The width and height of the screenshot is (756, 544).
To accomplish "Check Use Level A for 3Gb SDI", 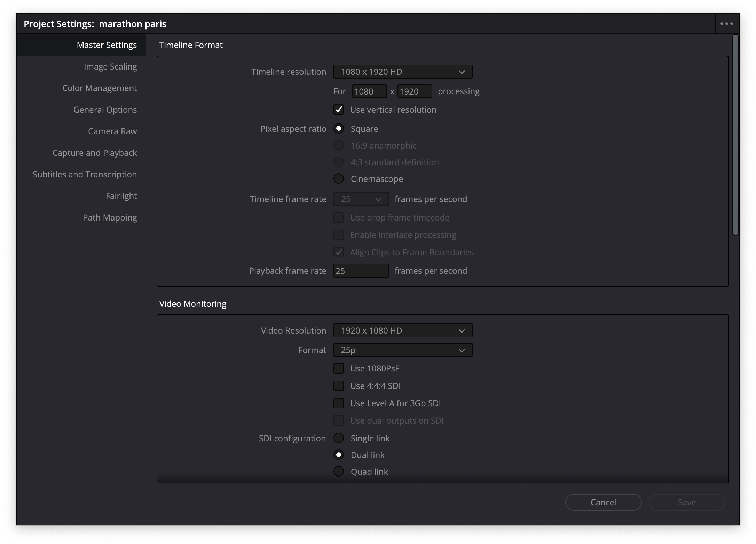I will pos(339,403).
